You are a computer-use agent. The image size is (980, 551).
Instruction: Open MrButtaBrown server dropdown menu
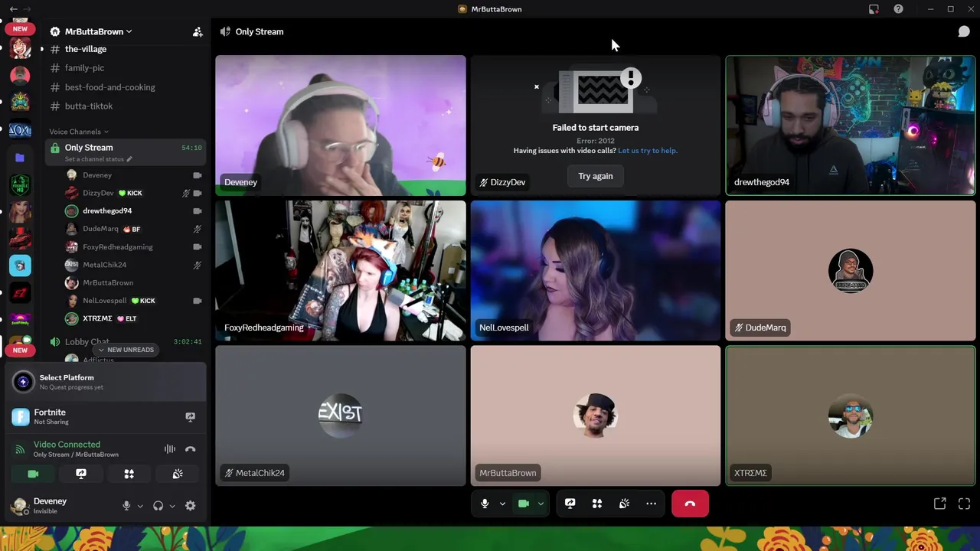(x=100, y=31)
